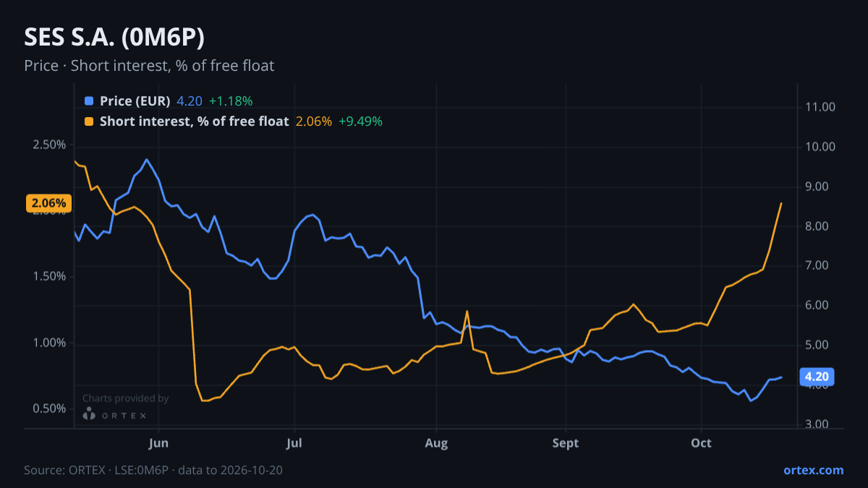Click the Jul x-axis label

point(294,443)
